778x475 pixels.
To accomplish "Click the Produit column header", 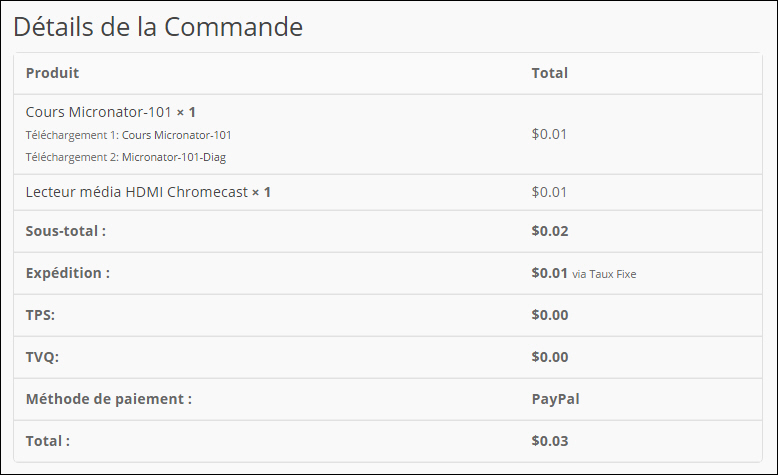I will [x=52, y=73].
